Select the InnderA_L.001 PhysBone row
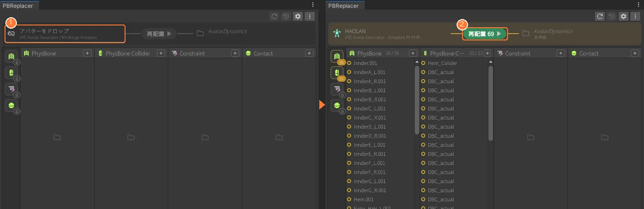Image resolution: width=644 pixels, height=209 pixels. coord(380,72)
